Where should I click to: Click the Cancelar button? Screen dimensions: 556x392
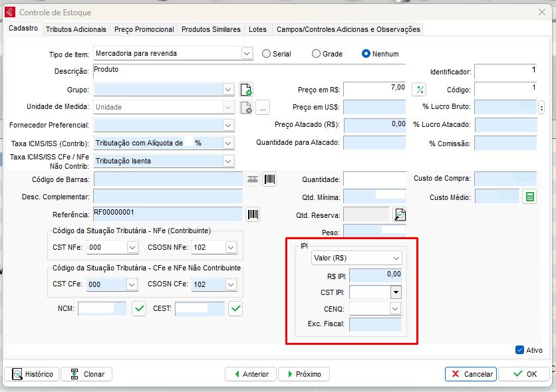(x=471, y=374)
